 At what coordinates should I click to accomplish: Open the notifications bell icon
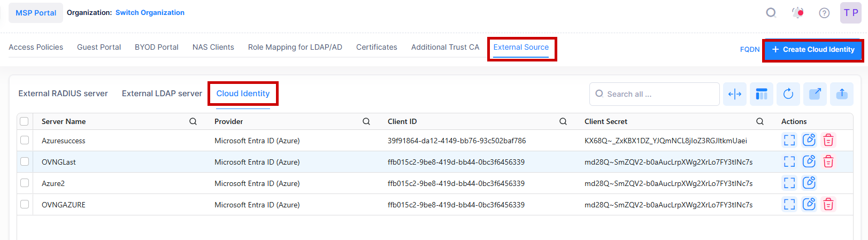point(798,12)
